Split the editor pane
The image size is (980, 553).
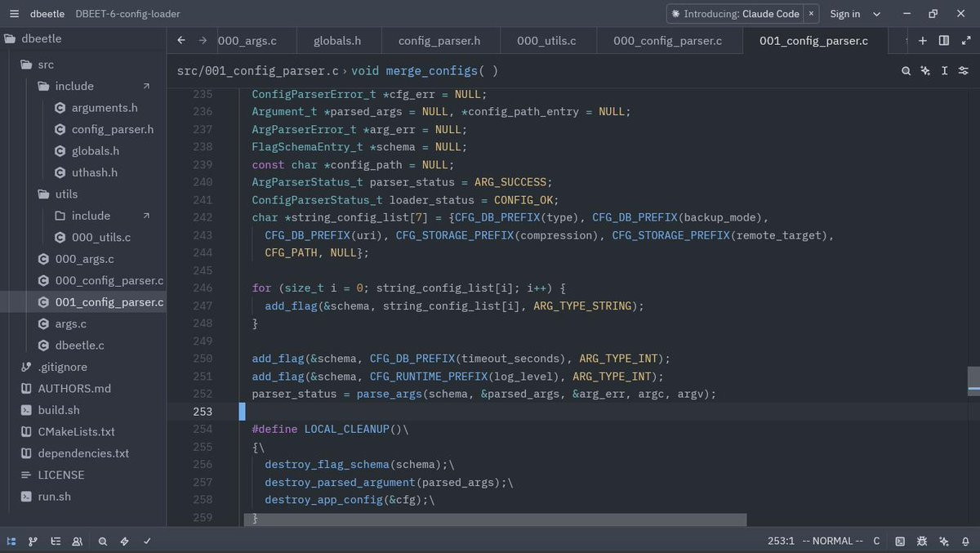[944, 41]
